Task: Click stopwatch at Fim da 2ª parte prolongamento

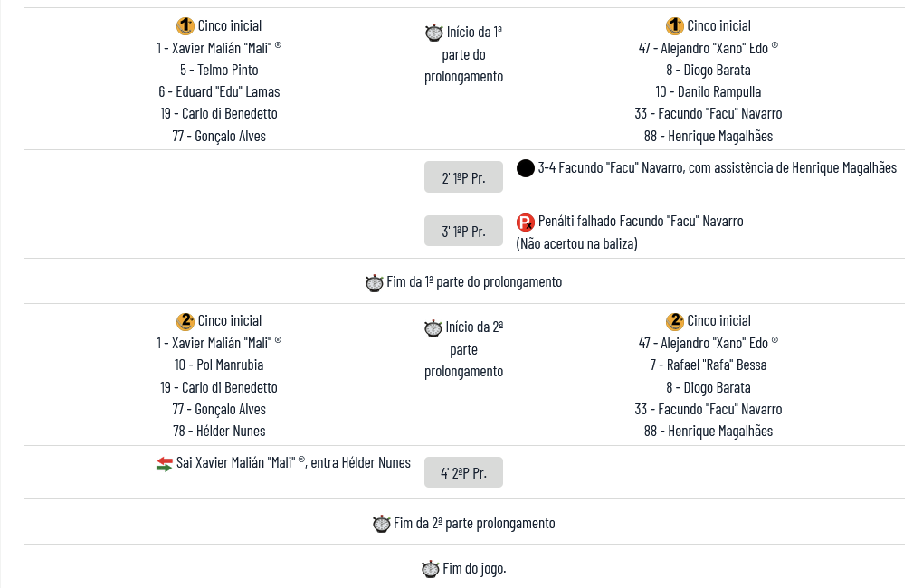Action: [x=381, y=524]
